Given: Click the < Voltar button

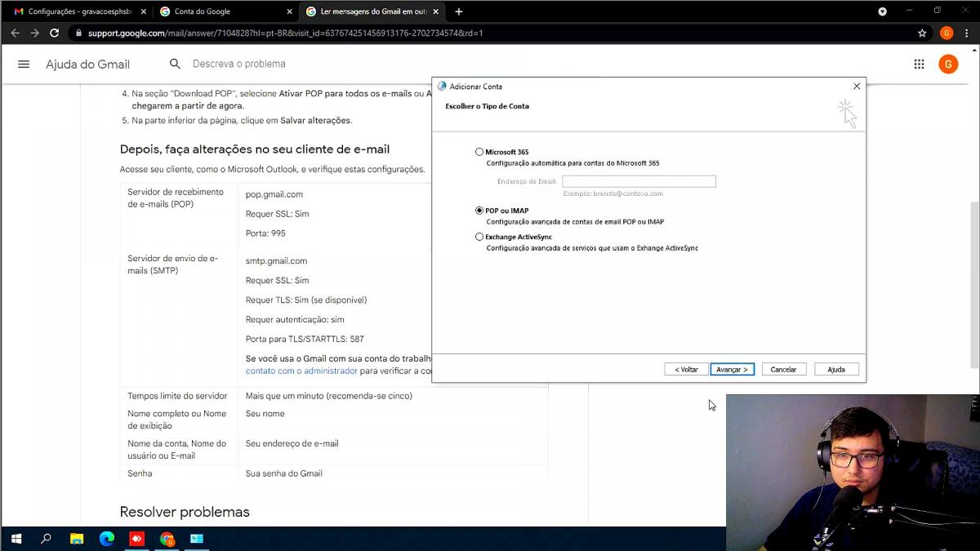Looking at the screenshot, I should pyautogui.click(x=686, y=370).
